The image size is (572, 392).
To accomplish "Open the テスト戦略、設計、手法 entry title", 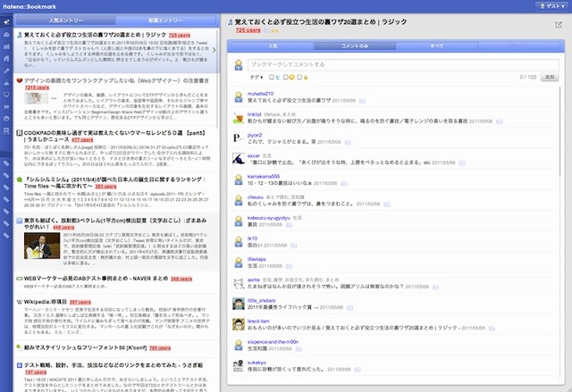I will pyautogui.click(x=114, y=365).
